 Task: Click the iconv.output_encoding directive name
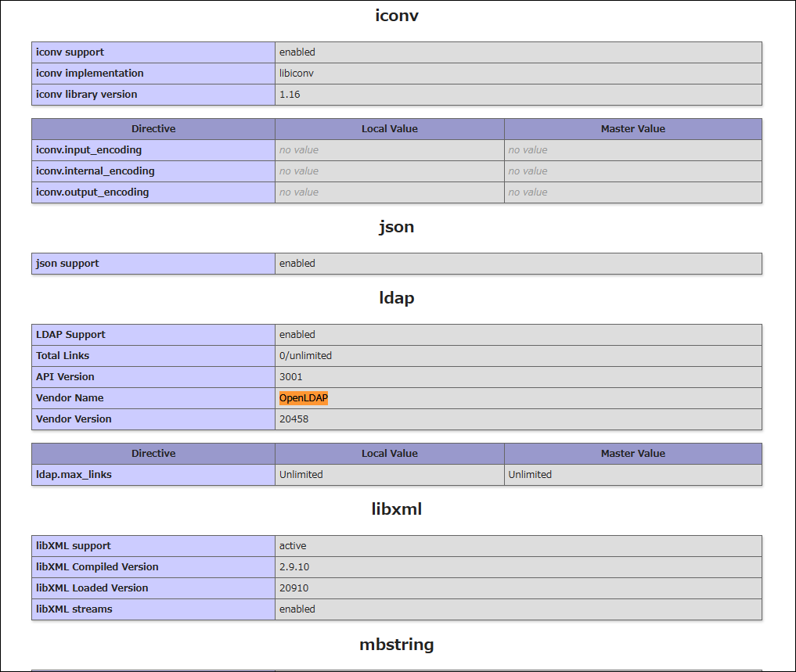pos(92,192)
